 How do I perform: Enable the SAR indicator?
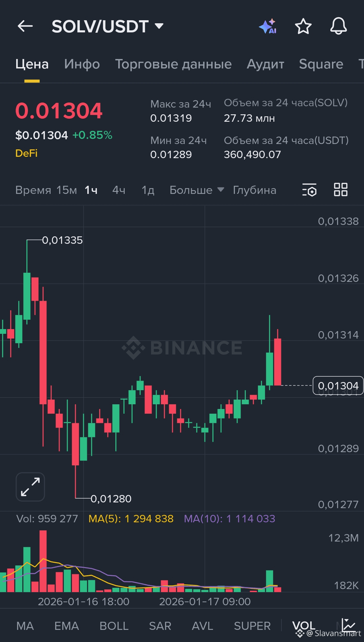[160, 626]
